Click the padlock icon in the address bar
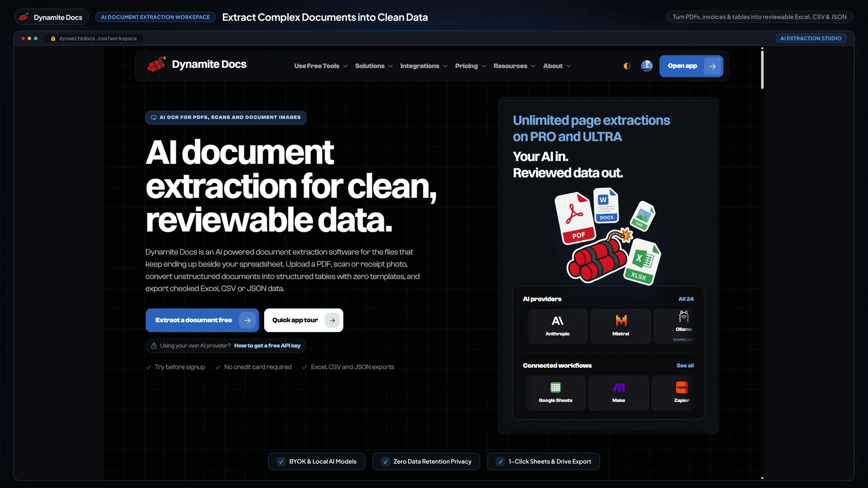The image size is (868, 488). coord(53,38)
